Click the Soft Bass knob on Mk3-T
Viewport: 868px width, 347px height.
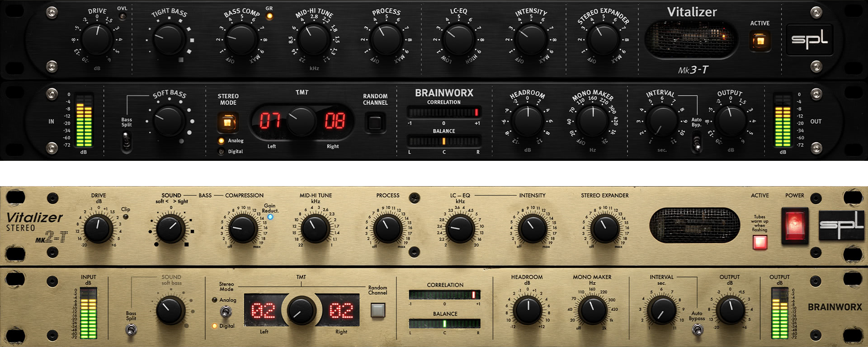(x=169, y=121)
